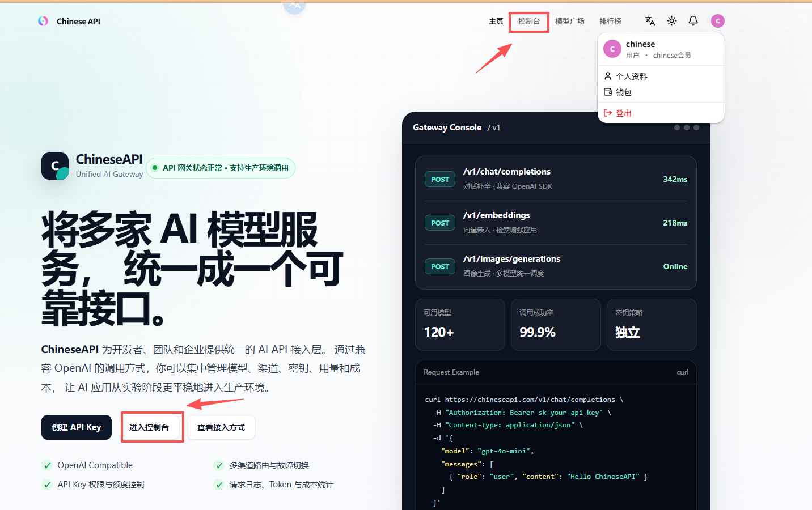Screen dimensions: 812x510
Task: Open the notifications bell icon
Action: coord(693,21)
